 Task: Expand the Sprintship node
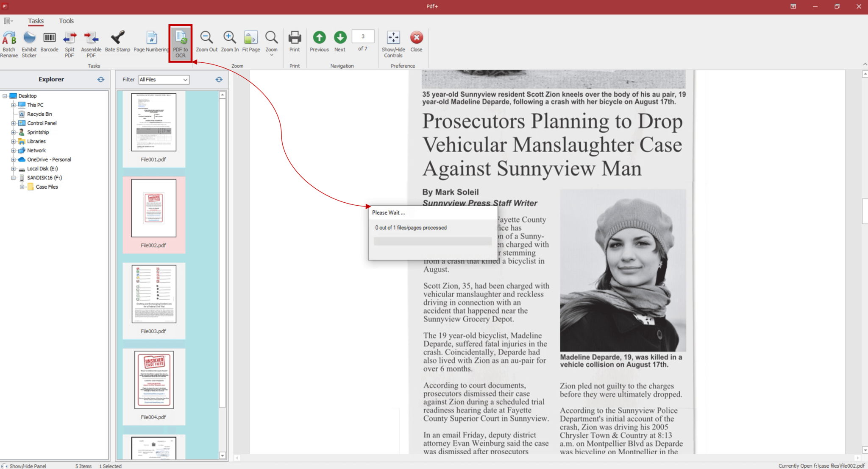13,132
